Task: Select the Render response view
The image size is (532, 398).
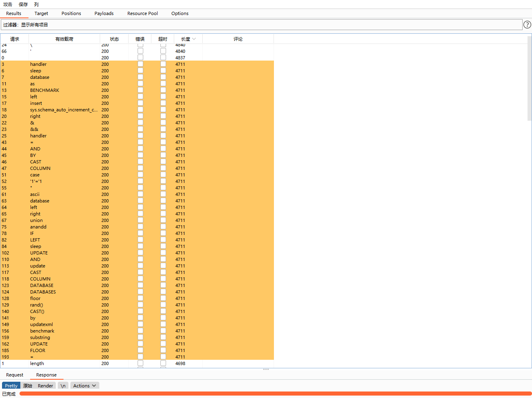Action: (x=45, y=385)
